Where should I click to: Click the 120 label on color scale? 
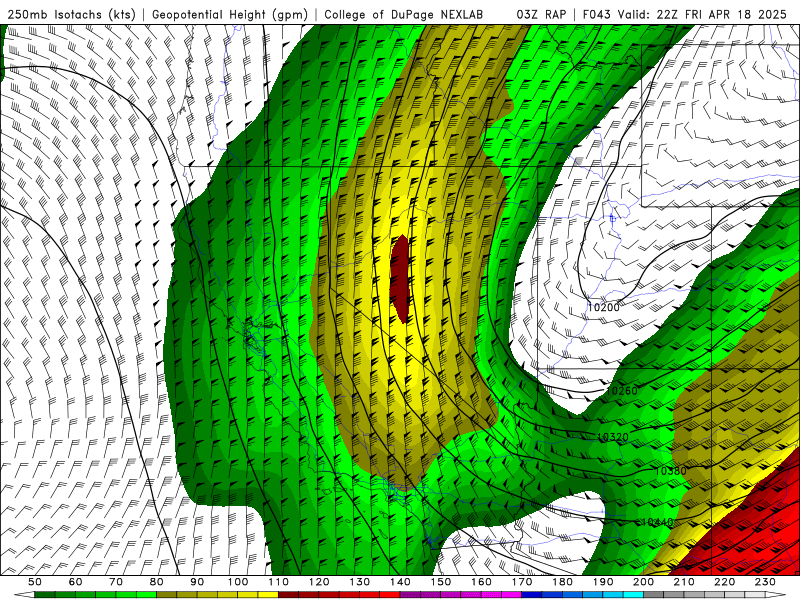coord(319,582)
